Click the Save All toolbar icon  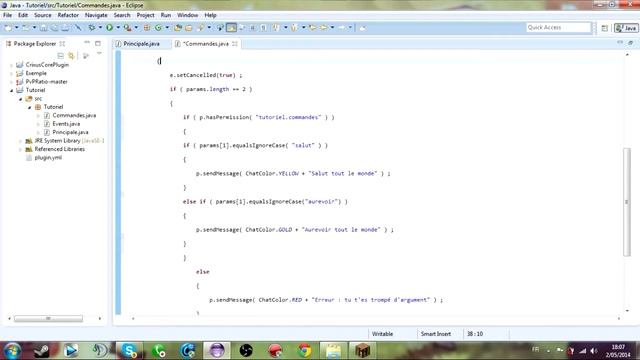(54, 28)
